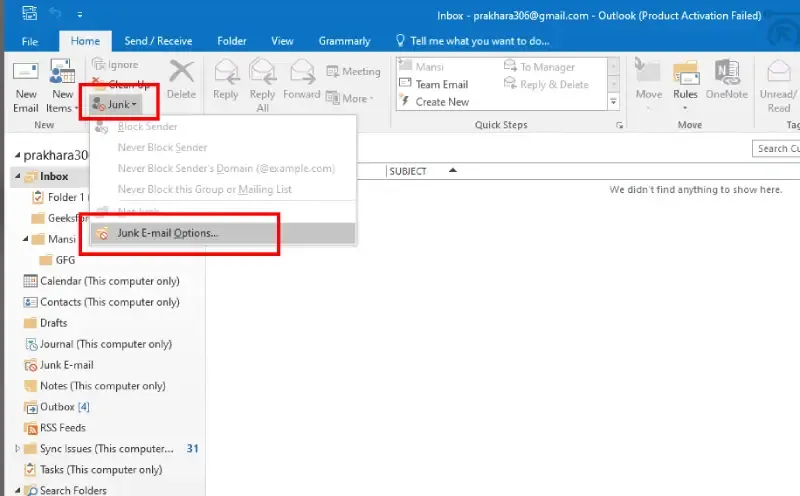This screenshot has height=496, width=800.
Task: Collapse the prakhara30 account tree
Action: 17,155
